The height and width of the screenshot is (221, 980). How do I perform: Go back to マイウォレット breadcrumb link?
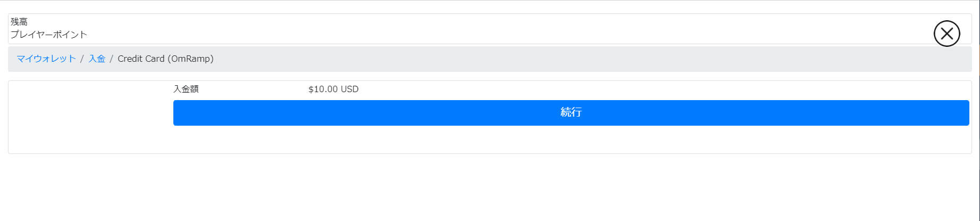[x=46, y=59]
